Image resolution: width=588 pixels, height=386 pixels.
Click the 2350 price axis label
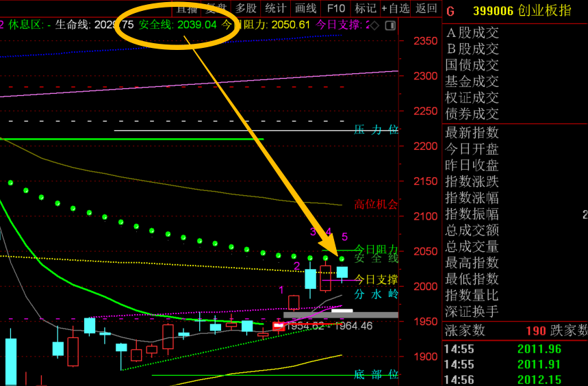point(426,41)
